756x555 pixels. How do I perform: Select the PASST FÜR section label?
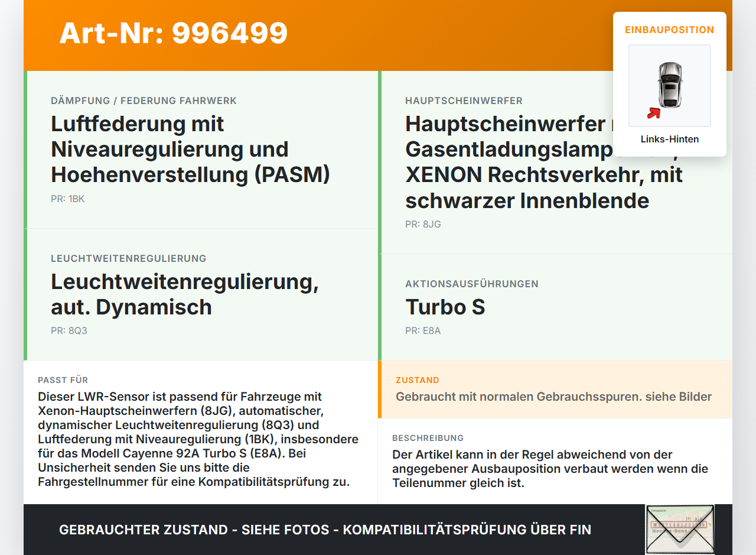pyautogui.click(x=63, y=380)
